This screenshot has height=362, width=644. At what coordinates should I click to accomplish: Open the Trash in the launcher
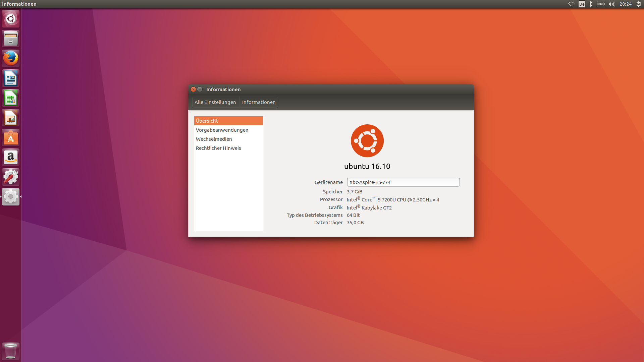(11, 351)
